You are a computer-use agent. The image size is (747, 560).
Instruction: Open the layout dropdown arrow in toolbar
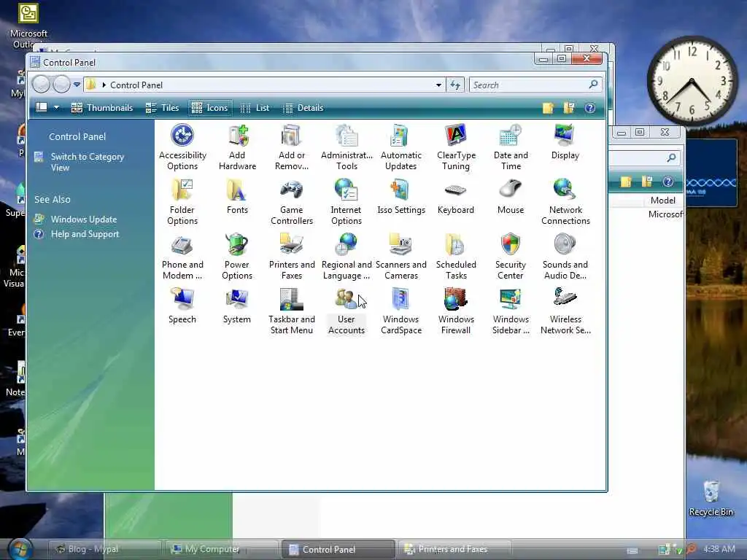pos(57,108)
